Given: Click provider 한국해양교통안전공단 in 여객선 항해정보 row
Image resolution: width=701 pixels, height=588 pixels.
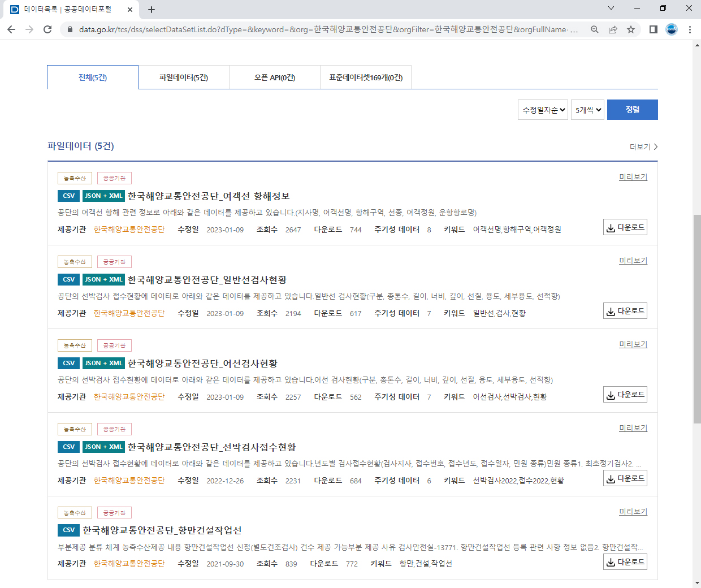Looking at the screenshot, I should pyautogui.click(x=129, y=230).
